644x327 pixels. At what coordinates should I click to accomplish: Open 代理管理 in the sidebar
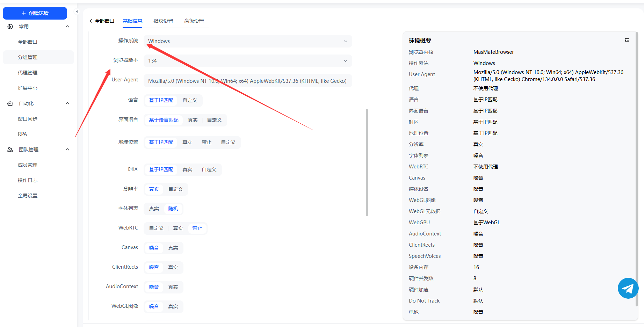[28, 73]
